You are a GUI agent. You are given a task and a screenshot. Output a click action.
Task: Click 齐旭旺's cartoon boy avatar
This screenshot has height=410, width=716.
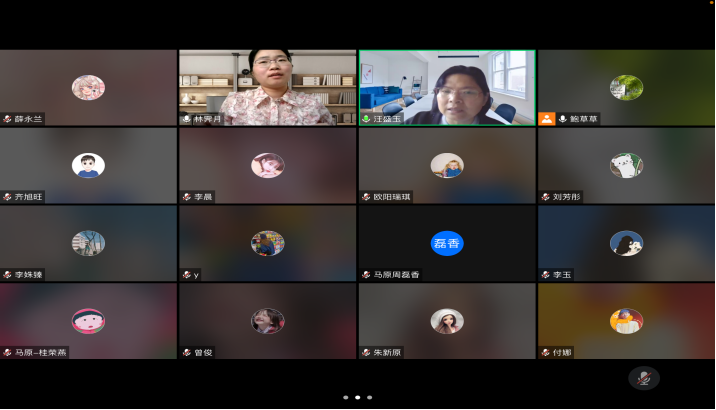coord(88,165)
